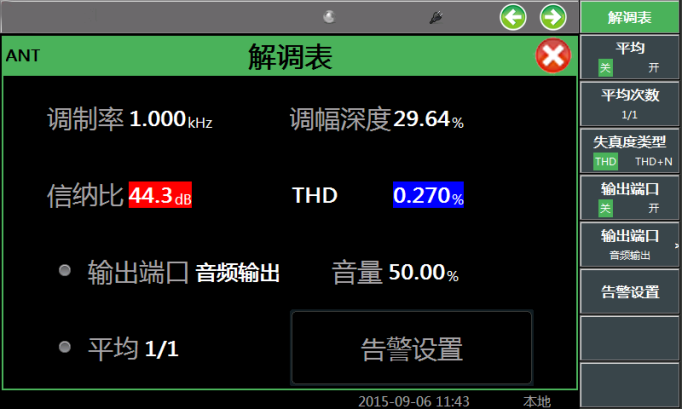Click the bullet indicator beside 平均 1/1
682x409 pixels.
click(x=65, y=347)
